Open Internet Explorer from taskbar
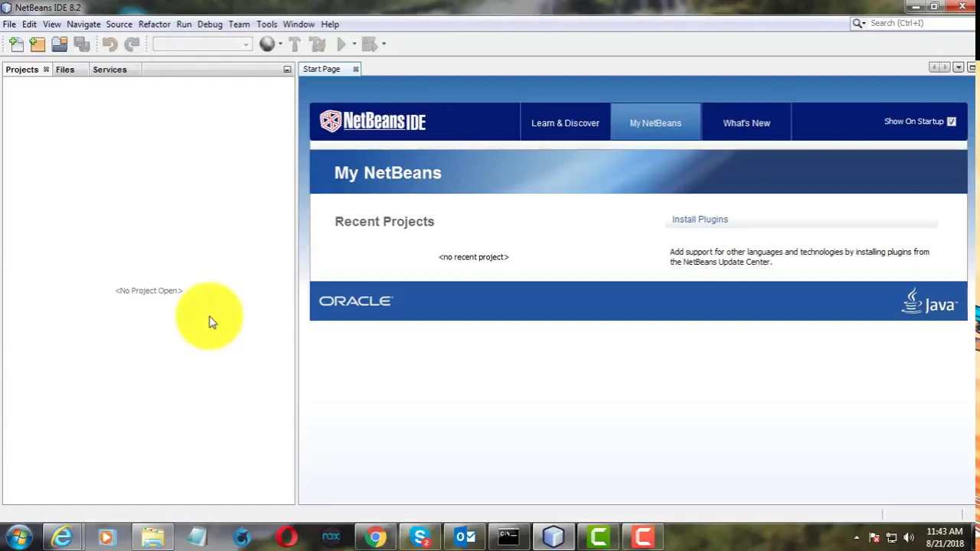The width and height of the screenshot is (980, 551). (x=62, y=536)
